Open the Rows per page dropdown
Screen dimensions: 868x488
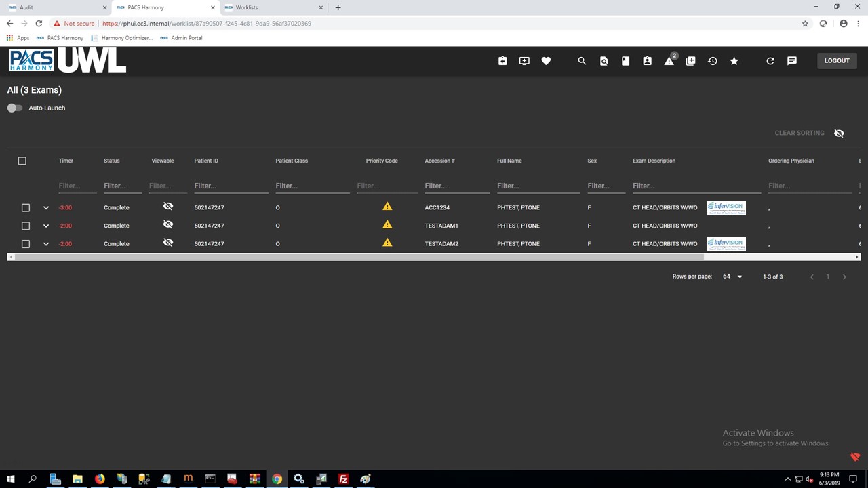(x=732, y=277)
